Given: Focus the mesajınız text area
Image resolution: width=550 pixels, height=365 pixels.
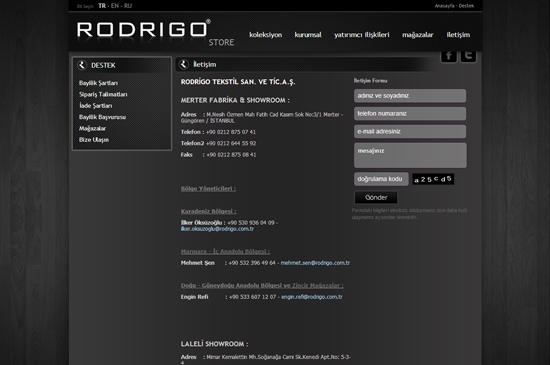Looking at the screenshot, I should click(410, 155).
